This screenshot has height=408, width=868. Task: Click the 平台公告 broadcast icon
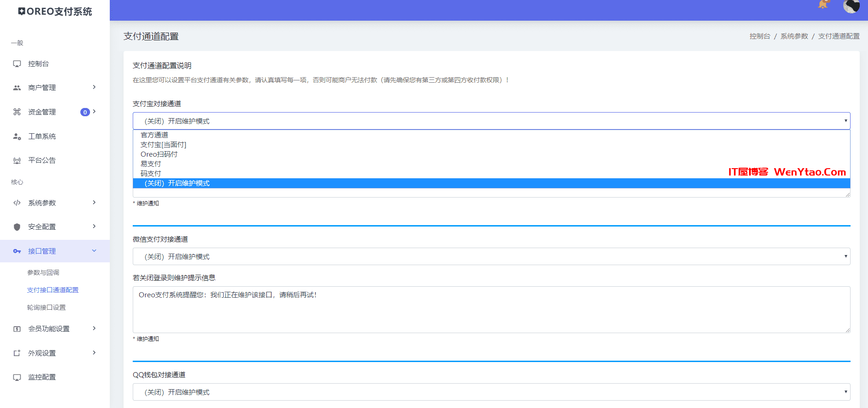point(17,160)
